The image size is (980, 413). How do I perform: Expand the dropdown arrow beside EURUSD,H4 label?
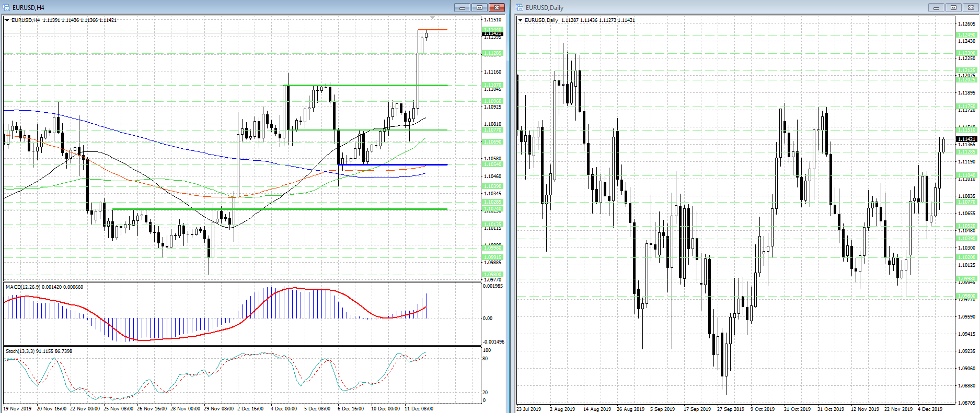pos(7,20)
